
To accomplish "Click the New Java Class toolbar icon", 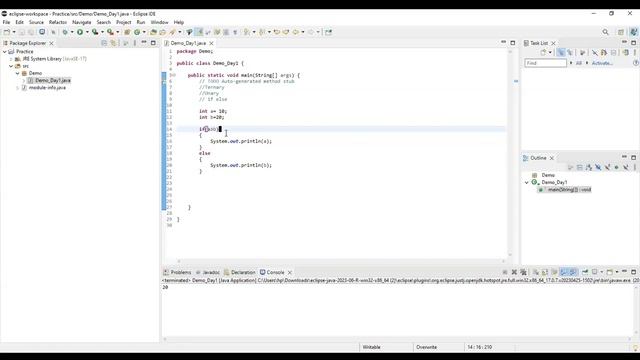I will click(137, 32).
